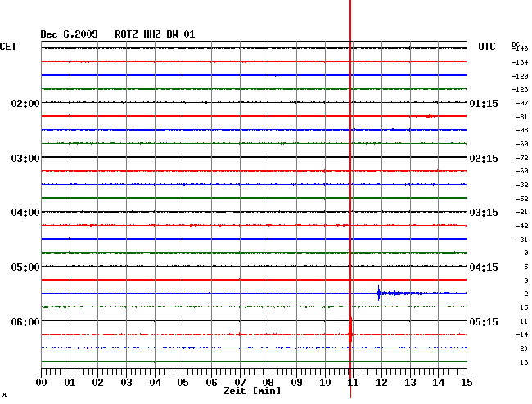Select the 06:00 CET row label
The image size is (532, 404).
point(25,321)
